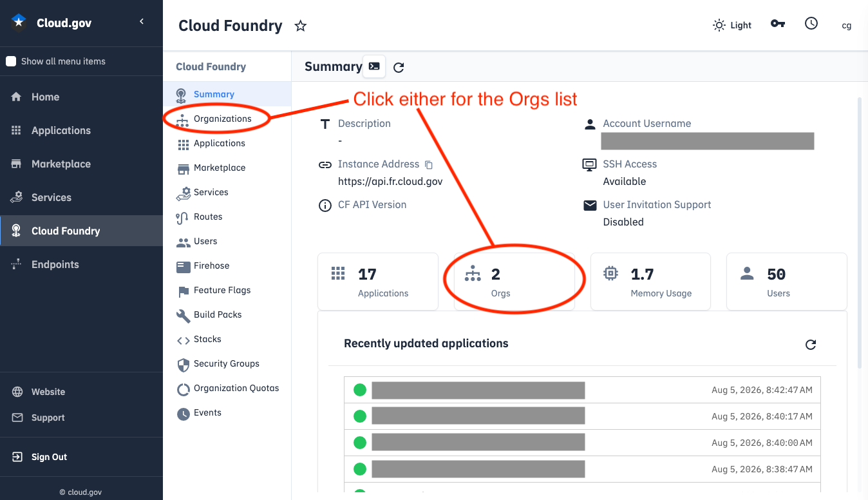The width and height of the screenshot is (868, 500).
Task: Open Organizations in the submenu
Action: pyautogui.click(x=227, y=119)
